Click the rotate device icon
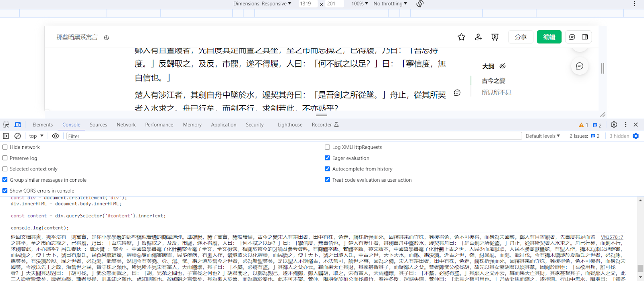This screenshot has width=644, height=281. tap(420, 4)
